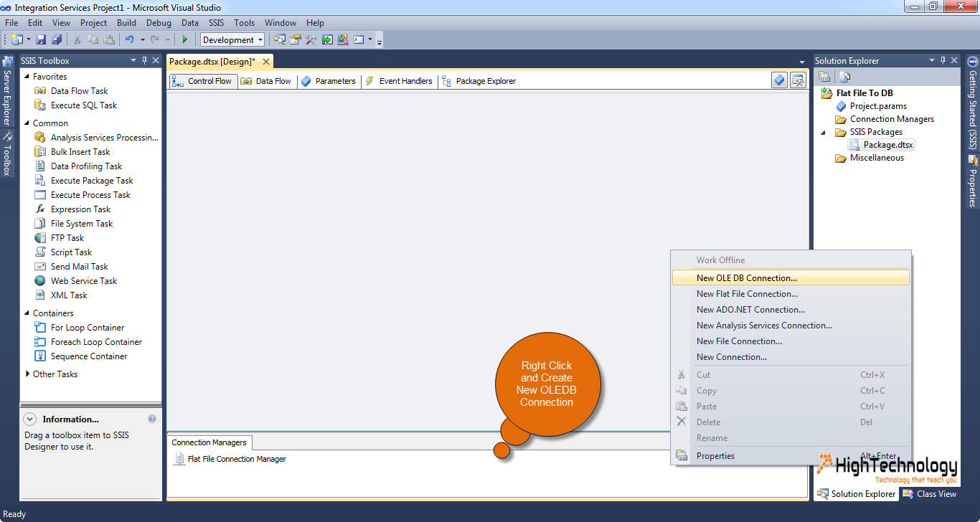Close the Package.dtsx design tab

(x=266, y=62)
